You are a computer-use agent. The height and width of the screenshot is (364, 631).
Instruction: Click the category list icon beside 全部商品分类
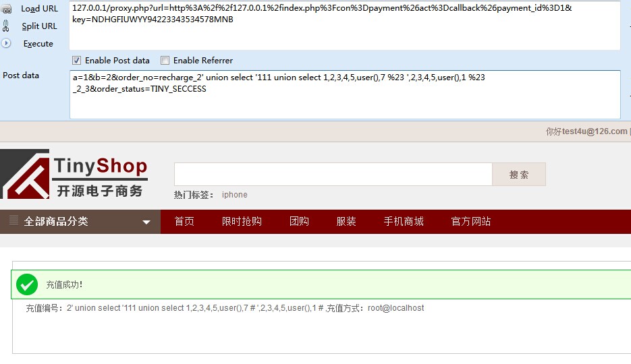click(x=13, y=220)
